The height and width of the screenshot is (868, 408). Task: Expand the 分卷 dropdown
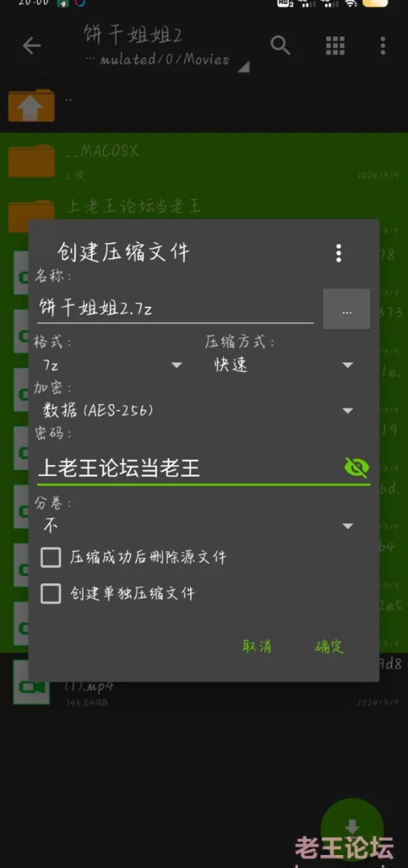tap(198, 526)
